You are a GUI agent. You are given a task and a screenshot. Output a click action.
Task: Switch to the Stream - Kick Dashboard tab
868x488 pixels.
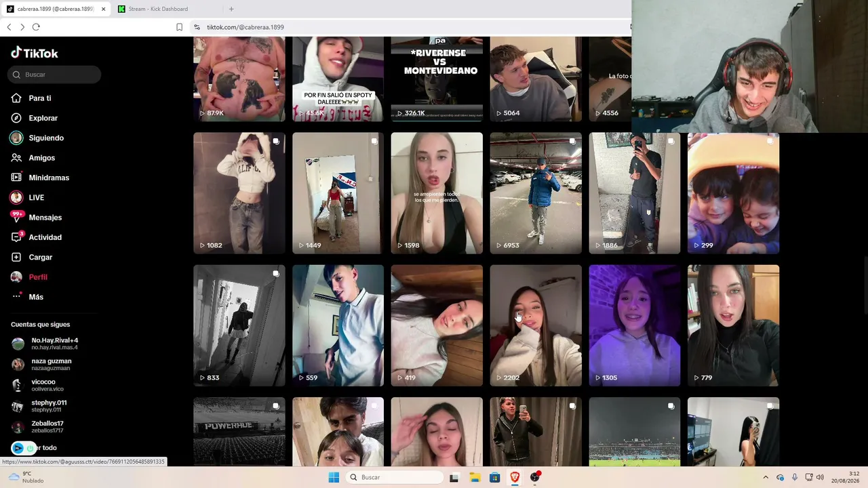167,9
